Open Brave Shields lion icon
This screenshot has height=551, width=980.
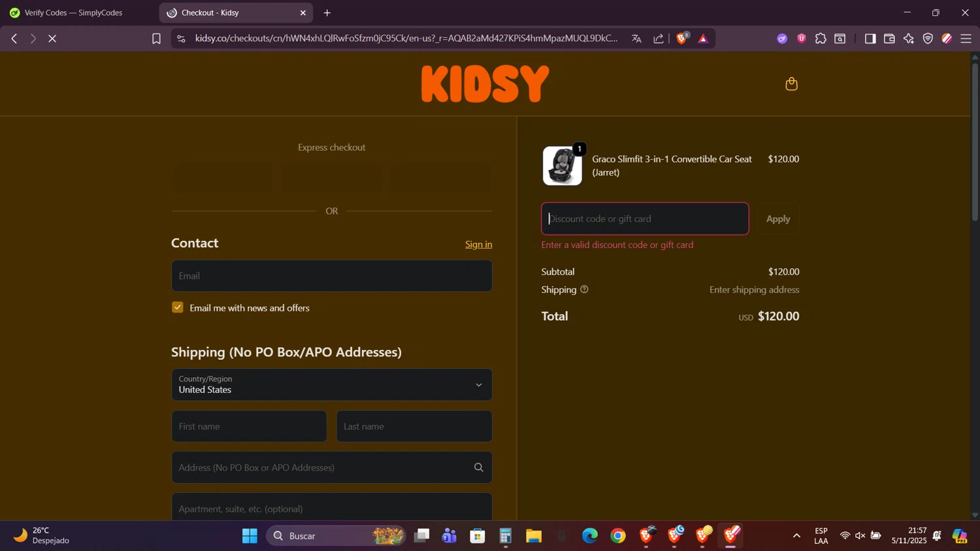(682, 38)
